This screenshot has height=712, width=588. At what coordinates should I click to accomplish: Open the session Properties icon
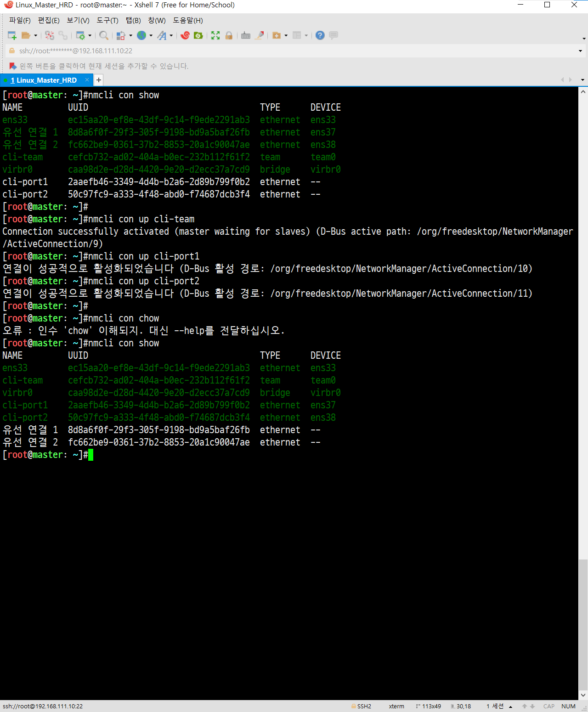point(80,35)
